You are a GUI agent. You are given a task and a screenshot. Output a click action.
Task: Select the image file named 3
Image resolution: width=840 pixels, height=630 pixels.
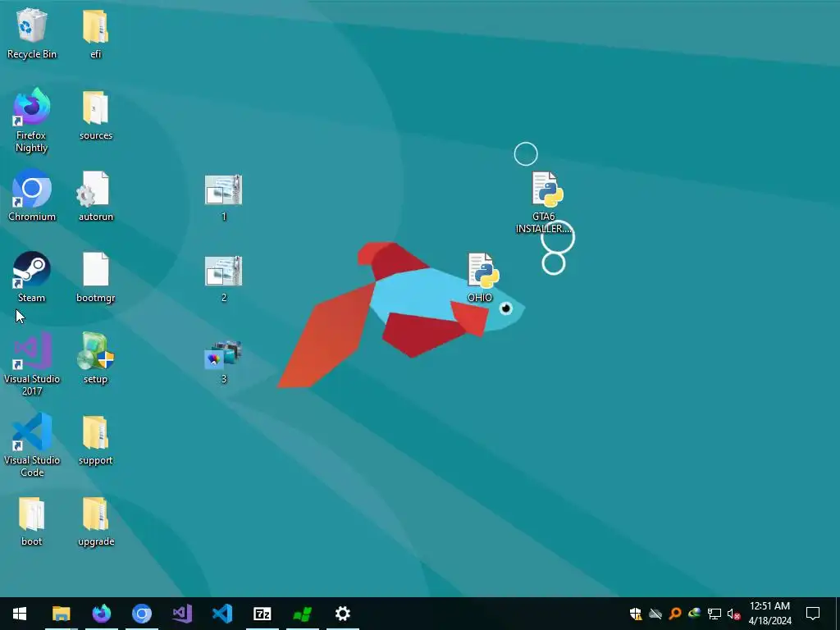click(x=223, y=362)
